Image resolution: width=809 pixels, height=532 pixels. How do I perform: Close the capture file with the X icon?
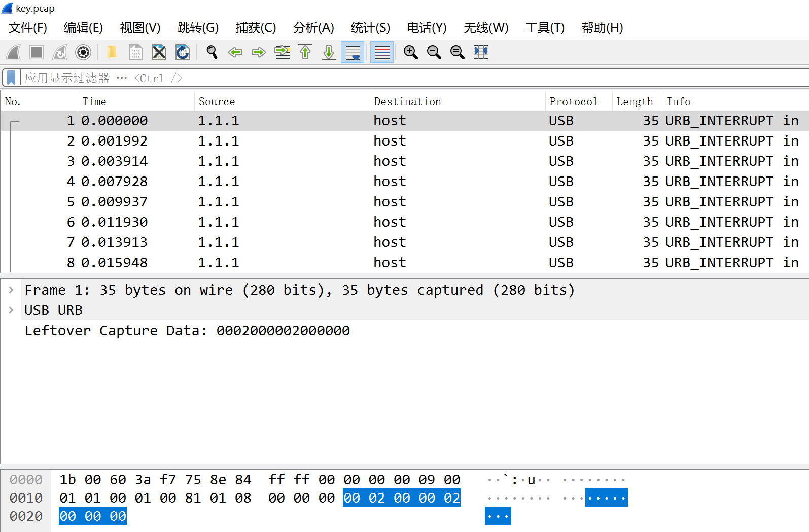(159, 52)
